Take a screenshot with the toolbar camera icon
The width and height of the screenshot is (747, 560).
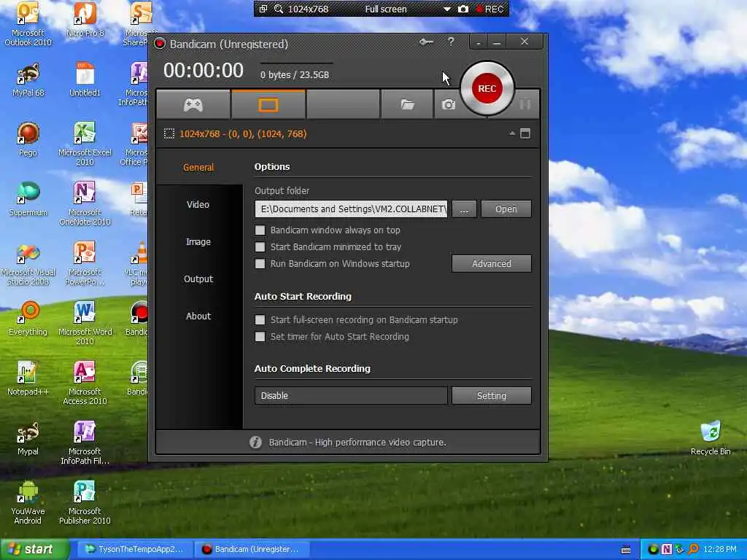449,104
